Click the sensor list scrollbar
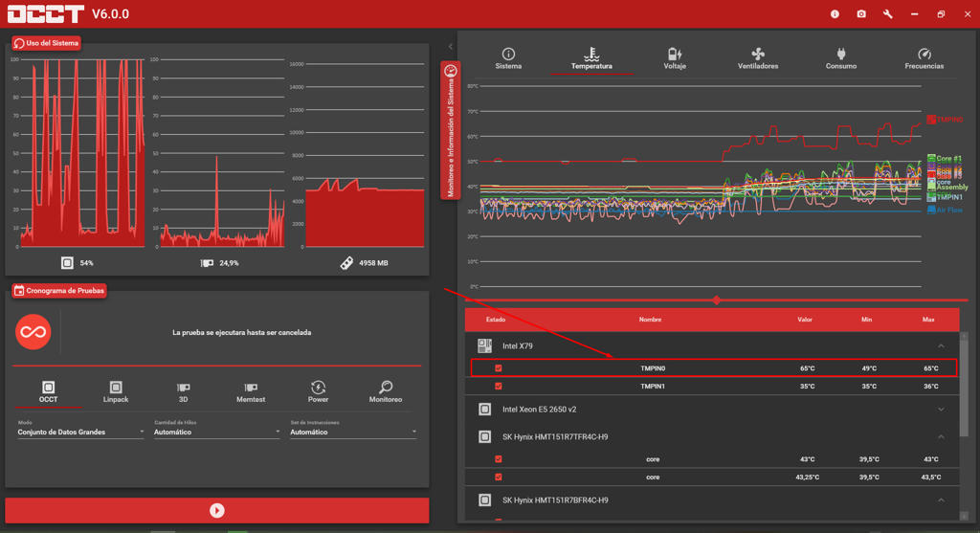The image size is (980, 533). click(x=963, y=388)
